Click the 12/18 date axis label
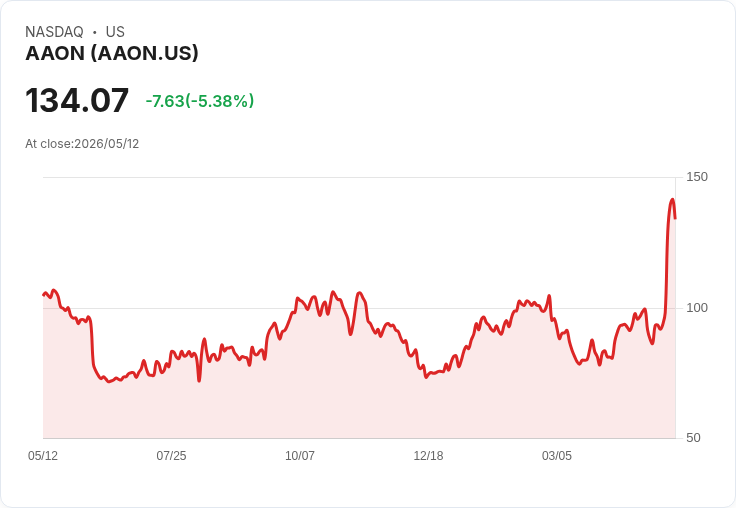 pos(428,455)
